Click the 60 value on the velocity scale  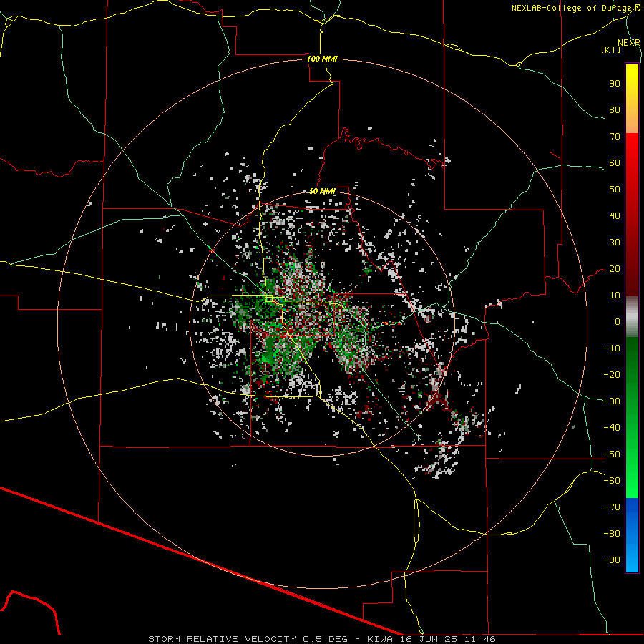point(615,163)
